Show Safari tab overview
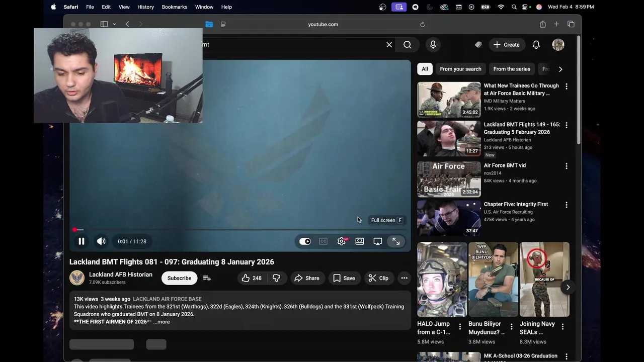This screenshot has width=644, height=362. tap(571, 24)
